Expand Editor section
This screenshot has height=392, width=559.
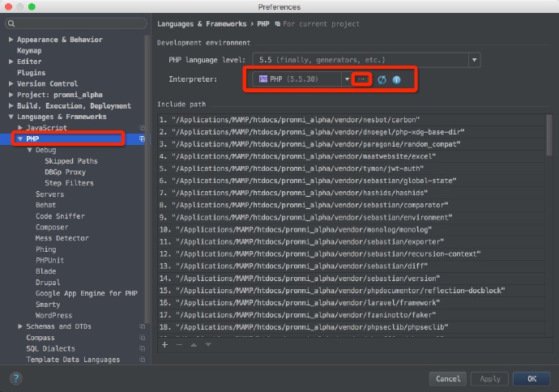11,62
